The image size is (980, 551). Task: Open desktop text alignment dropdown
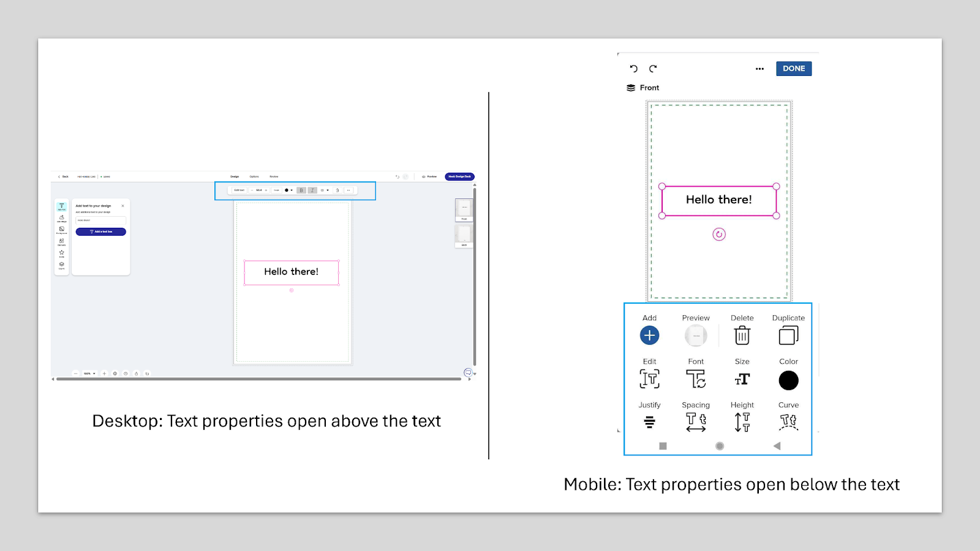coord(325,190)
